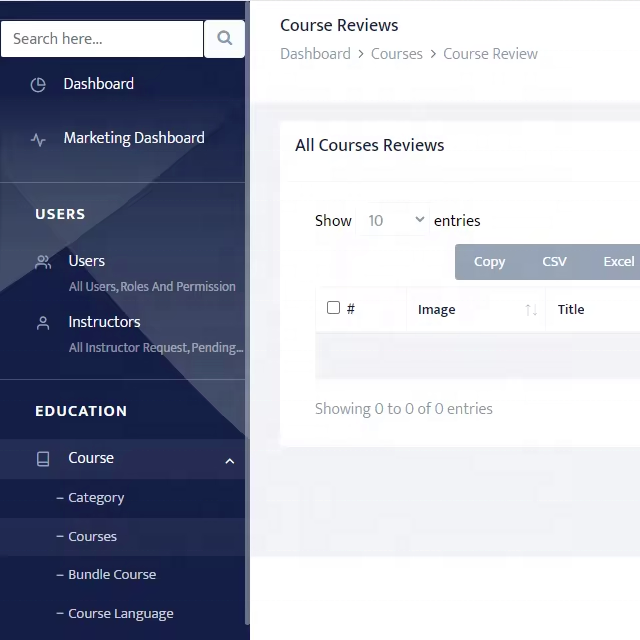Open the Category submenu item

coord(96,498)
